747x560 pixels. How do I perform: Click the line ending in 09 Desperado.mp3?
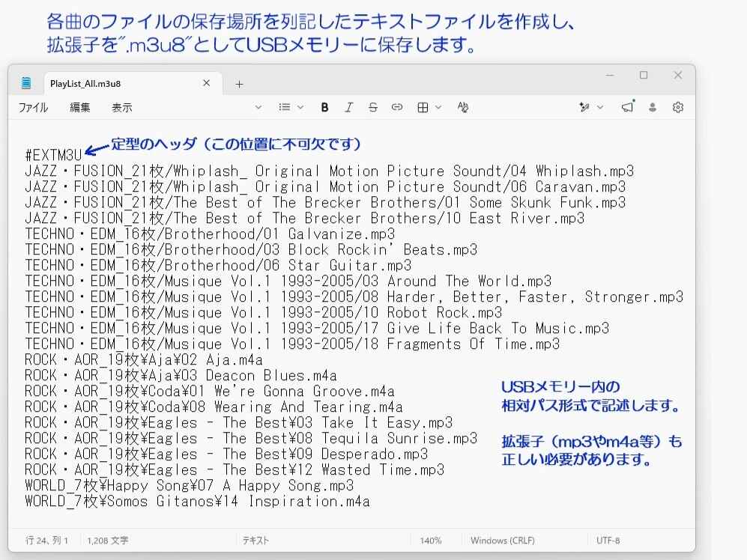pyautogui.click(x=226, y=454)
